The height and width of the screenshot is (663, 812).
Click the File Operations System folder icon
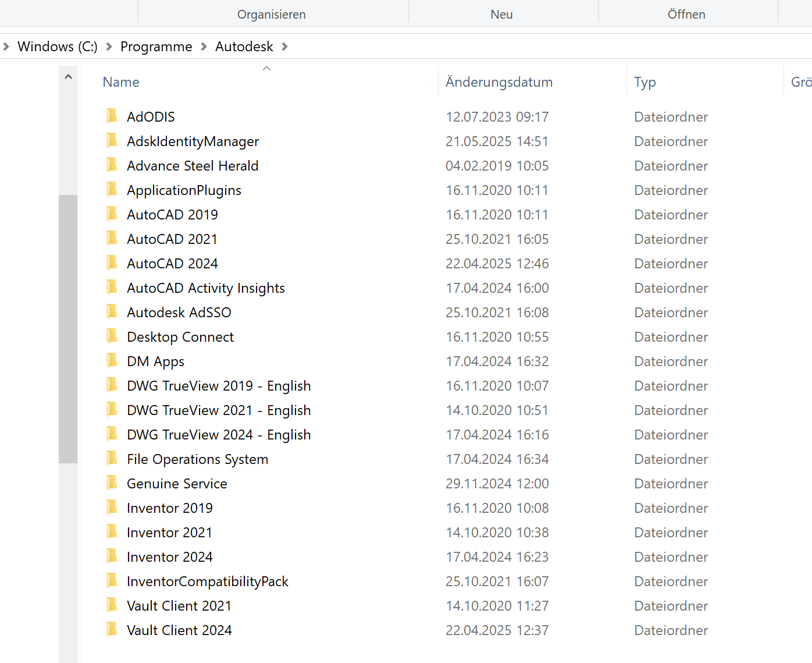[x=112, y=458]
